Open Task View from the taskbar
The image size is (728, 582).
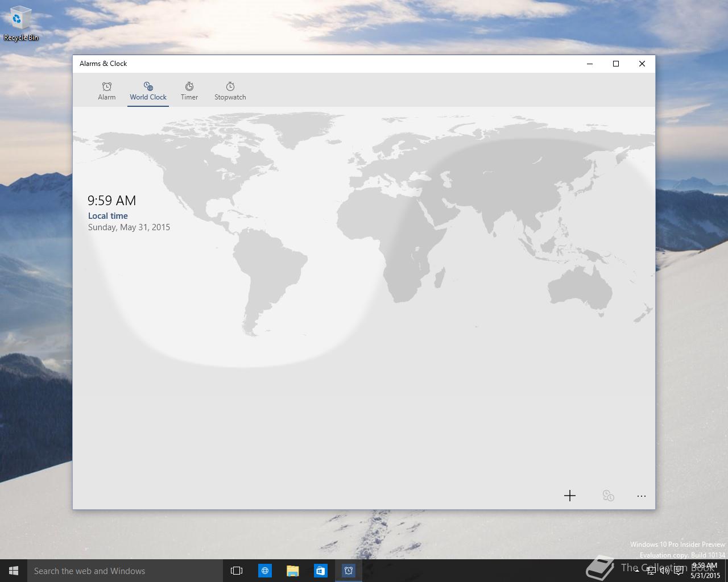pos(237,571)
